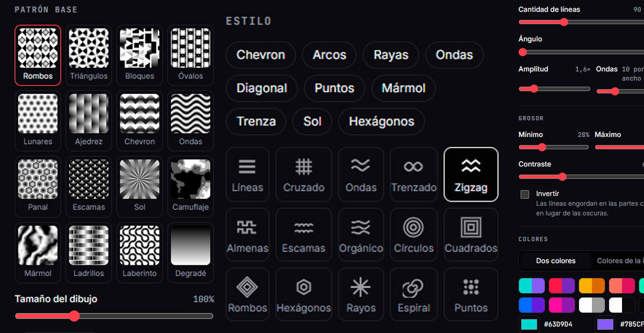644x333 pixels.
Task: Apply the Trenza style preset
Action: tap(256, 121)
